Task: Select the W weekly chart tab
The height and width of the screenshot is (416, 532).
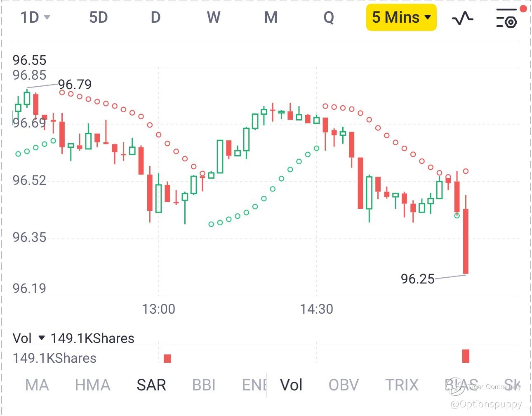Action: tap(213, 17)
